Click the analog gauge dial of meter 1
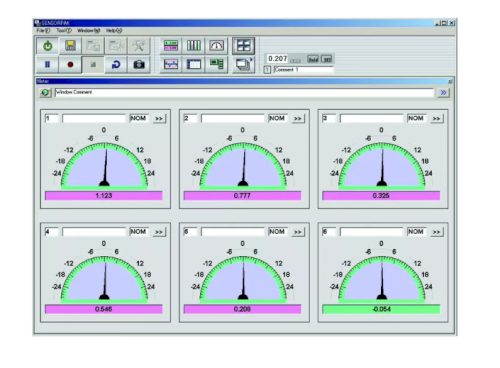The image size is (500, 368). point(104,165)
